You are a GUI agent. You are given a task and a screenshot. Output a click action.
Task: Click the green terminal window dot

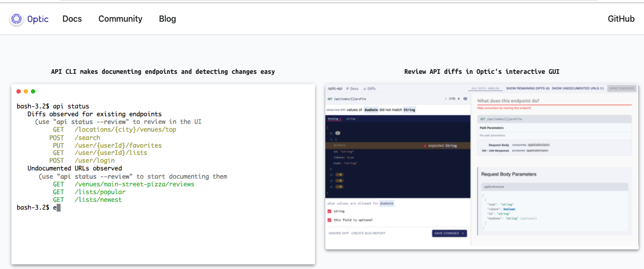33,91
